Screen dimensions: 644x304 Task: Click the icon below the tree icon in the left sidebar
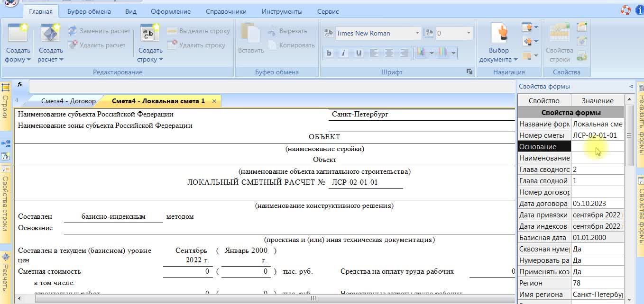coord(6,156)
